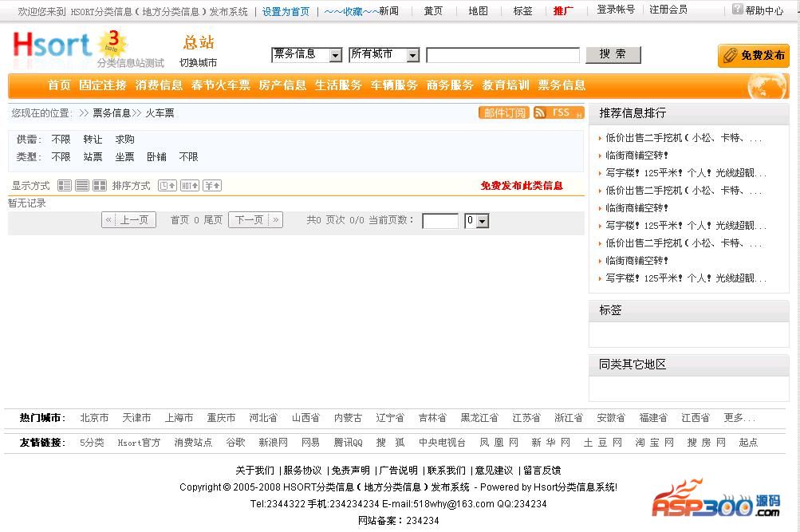Select 黑龙江省 from hot cities
800x532 pixels.
coord(479,418)
